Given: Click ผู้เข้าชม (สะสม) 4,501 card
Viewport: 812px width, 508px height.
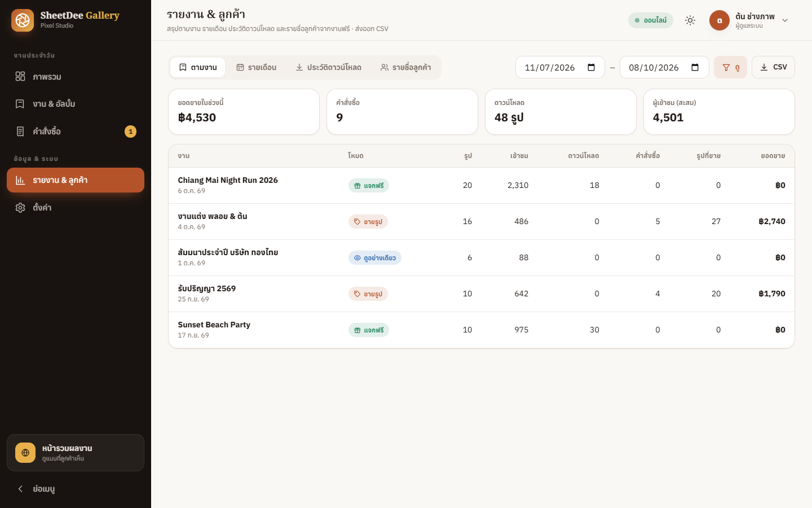Looking at the screenshot, I should point(719,112).
